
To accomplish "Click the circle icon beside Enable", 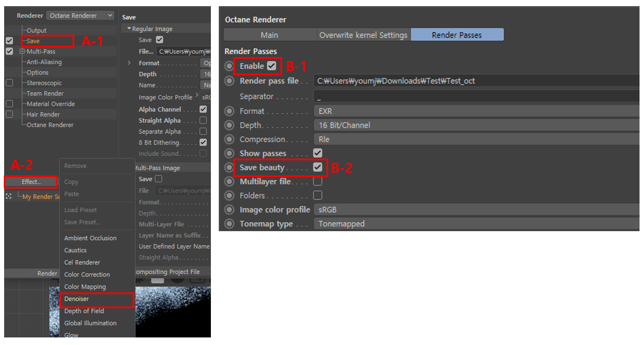I will click(x=229, y=66).
